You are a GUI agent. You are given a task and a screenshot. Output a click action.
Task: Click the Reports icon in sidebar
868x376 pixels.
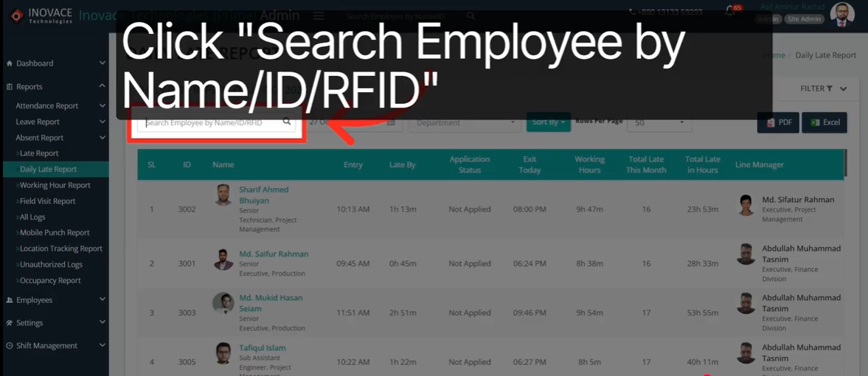(x=10, y=87)
